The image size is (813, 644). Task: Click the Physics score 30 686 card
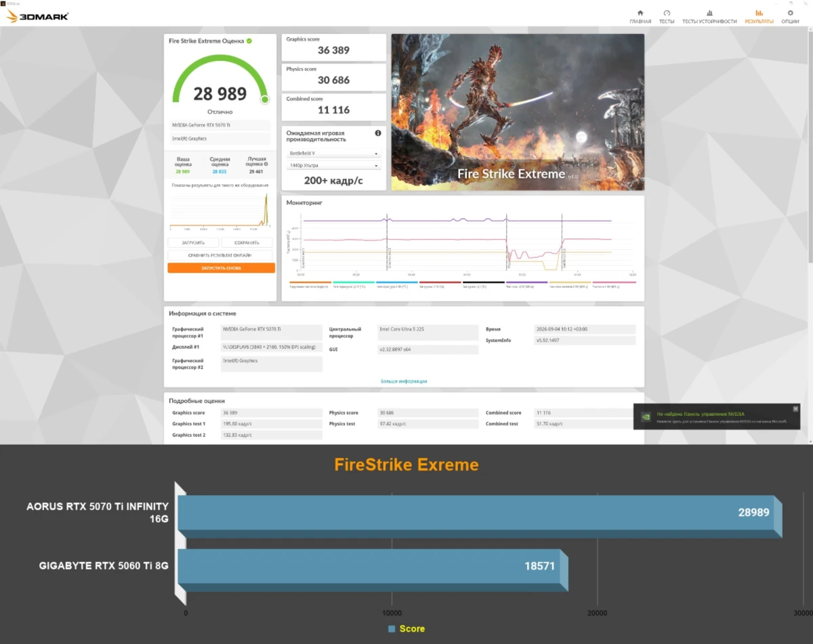click(x=333, y=77)
